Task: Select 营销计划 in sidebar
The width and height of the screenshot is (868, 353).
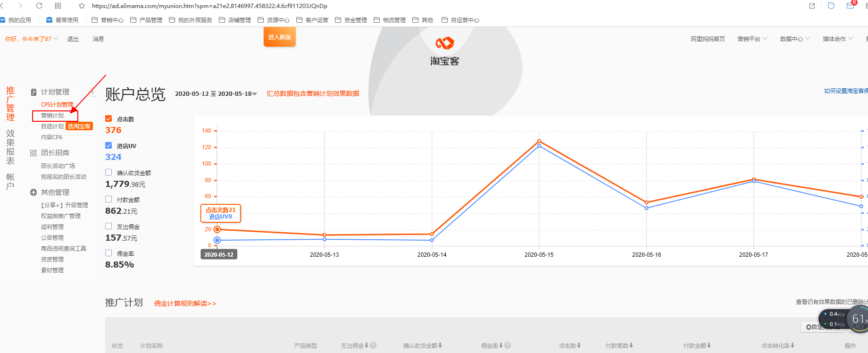Action: pyautogui.click(x=52, y=116)
